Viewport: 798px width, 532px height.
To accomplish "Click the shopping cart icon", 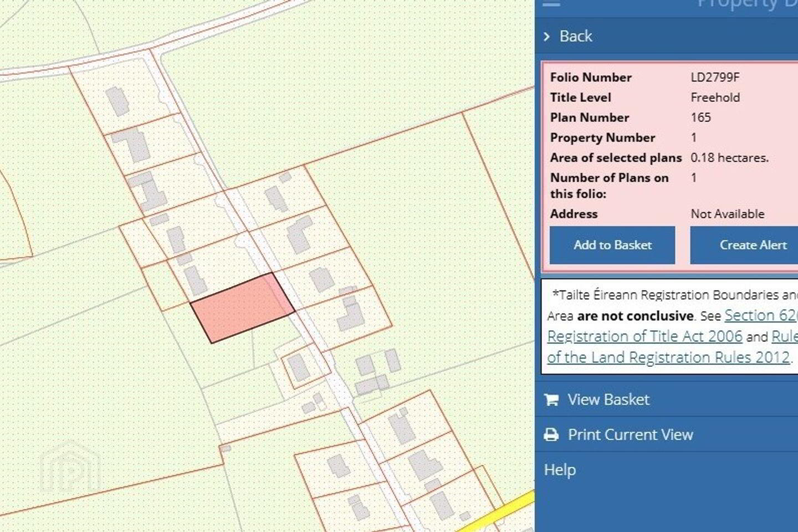I will (551, 400).
